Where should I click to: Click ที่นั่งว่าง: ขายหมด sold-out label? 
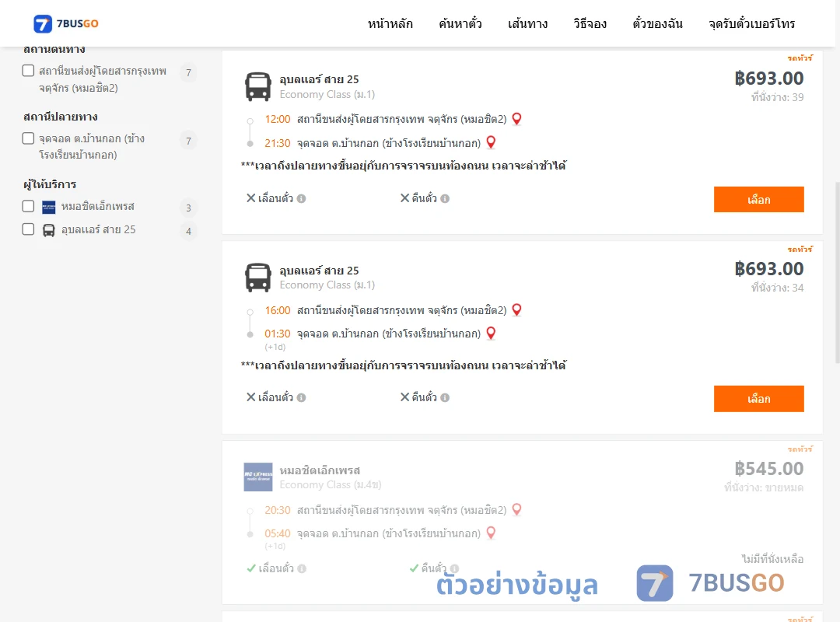coord(764,488)
